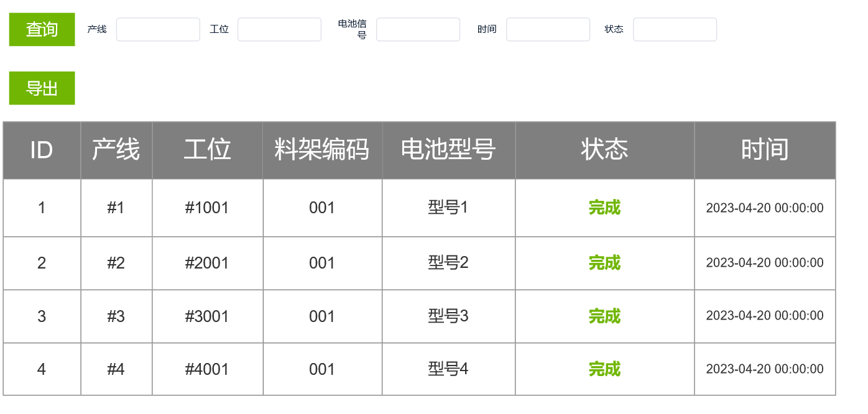Click the ID column header
Screen dimensions: 868x414
click(42, 150)
